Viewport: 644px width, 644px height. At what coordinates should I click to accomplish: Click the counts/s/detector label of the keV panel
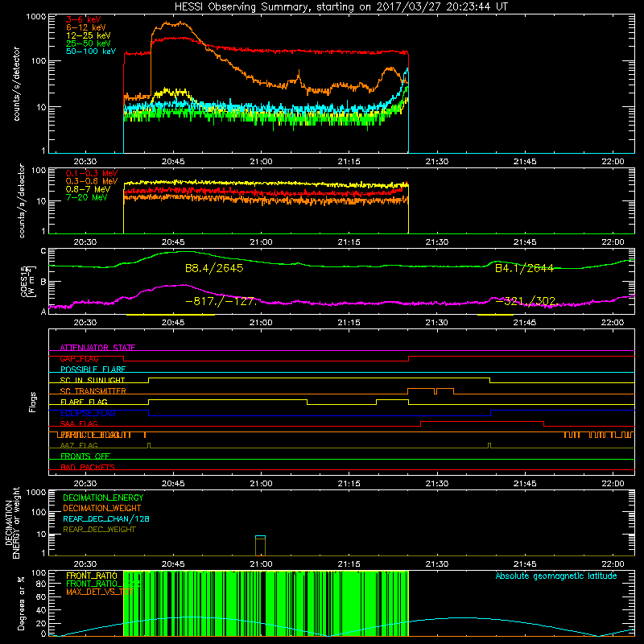(x=16, y=84)
